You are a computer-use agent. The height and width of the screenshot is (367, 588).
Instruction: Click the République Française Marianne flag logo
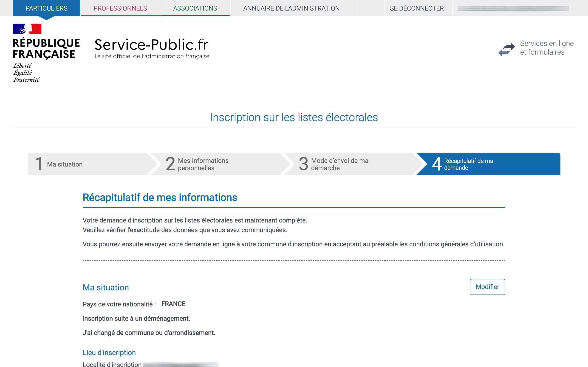tap(27, 29)
